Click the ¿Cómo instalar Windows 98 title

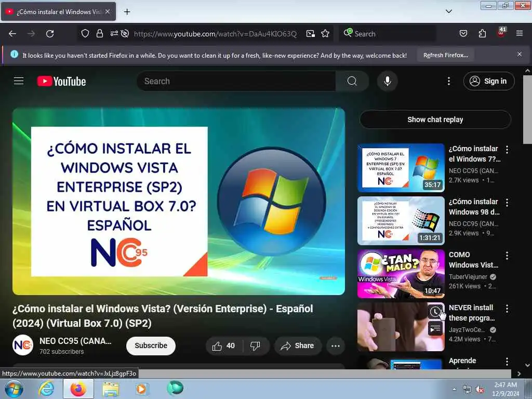[474, 207]
